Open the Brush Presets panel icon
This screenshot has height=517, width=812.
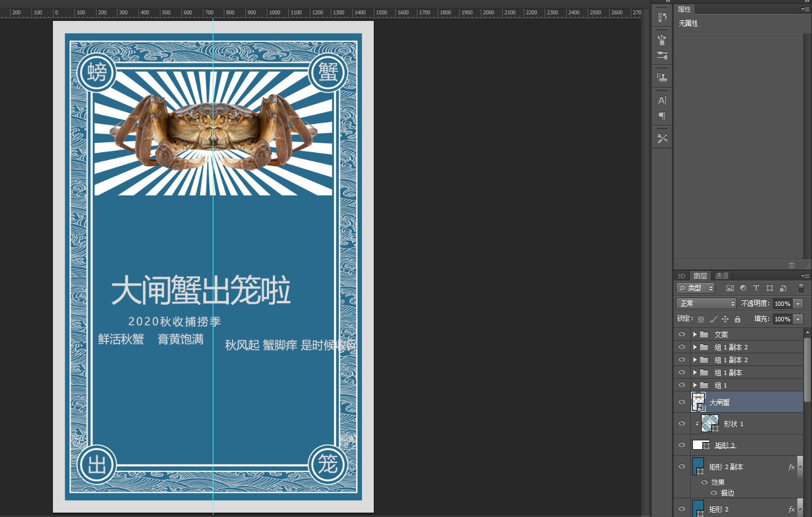click(662, 40)
